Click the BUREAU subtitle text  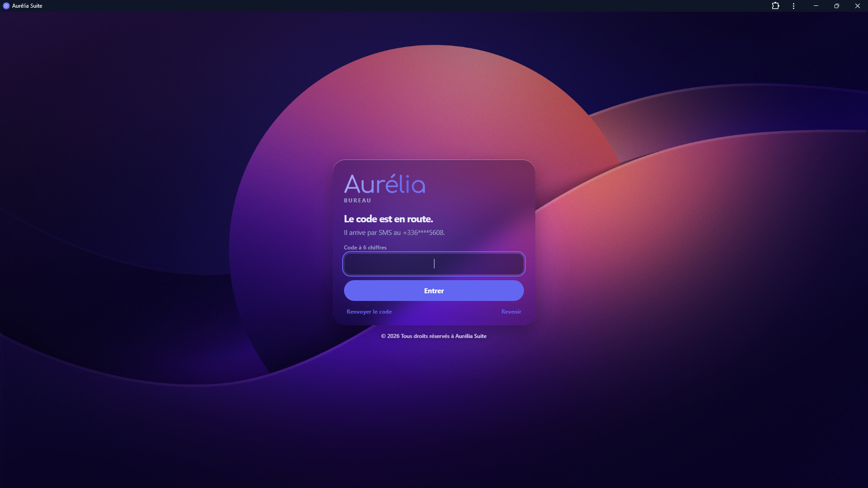coord(358,201)
